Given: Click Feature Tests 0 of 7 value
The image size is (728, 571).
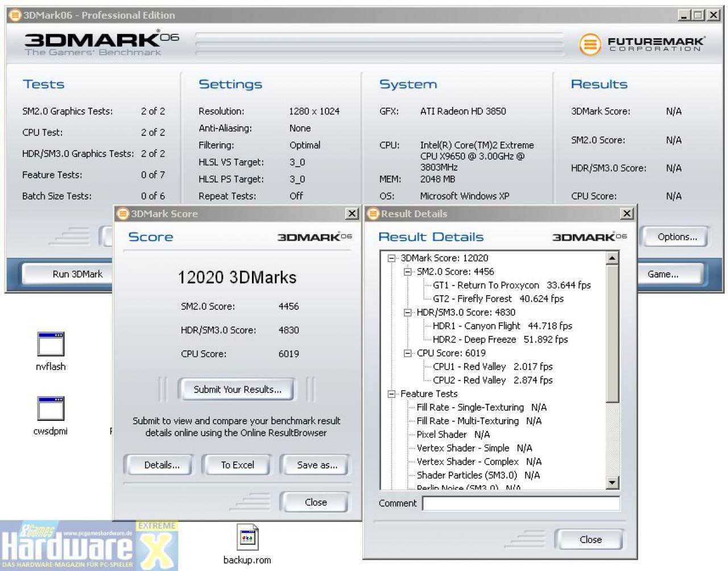Looking at the screenshot, I should coord(153,175).
